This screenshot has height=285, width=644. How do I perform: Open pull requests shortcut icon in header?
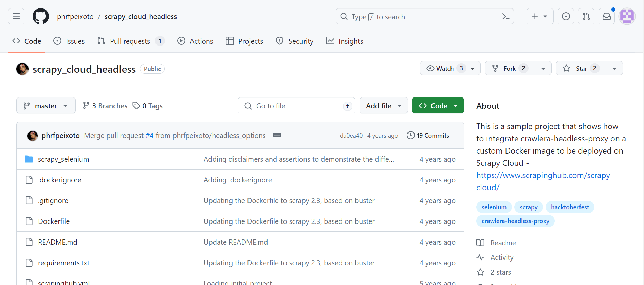pos(586,16)
